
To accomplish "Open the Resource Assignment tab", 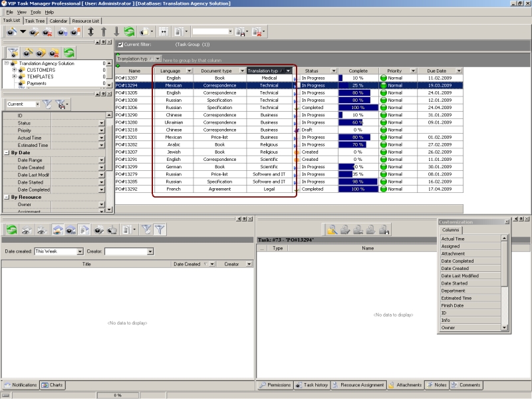I will pos(358,385).
